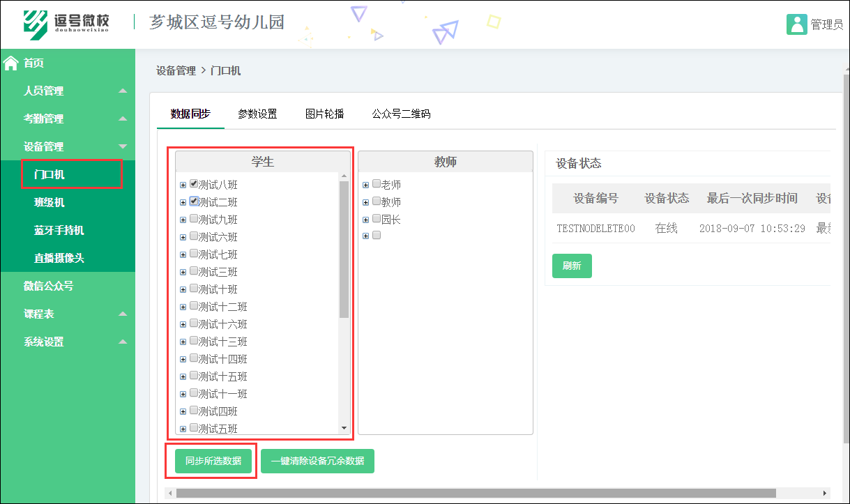The height and width of the screenshot is (504, 850).
Task: Click 一键清除设备冗余数据
Action: pyautogui.click(x=317, y=461)
